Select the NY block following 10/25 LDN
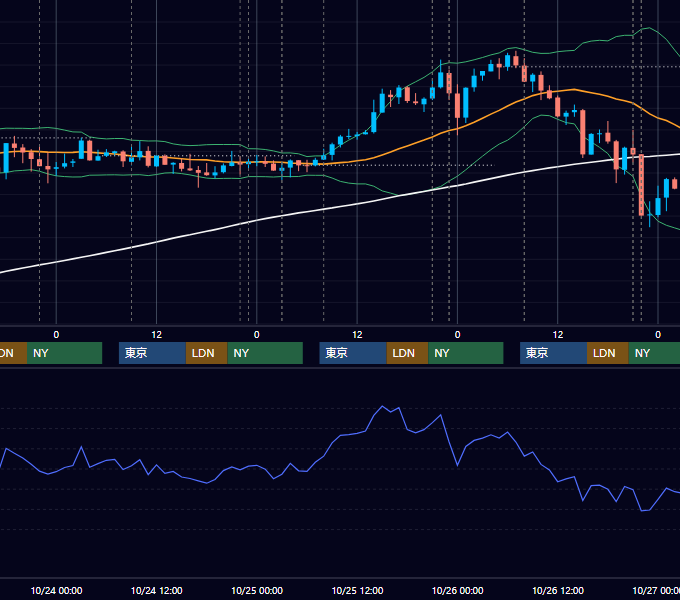 [466, 353]
